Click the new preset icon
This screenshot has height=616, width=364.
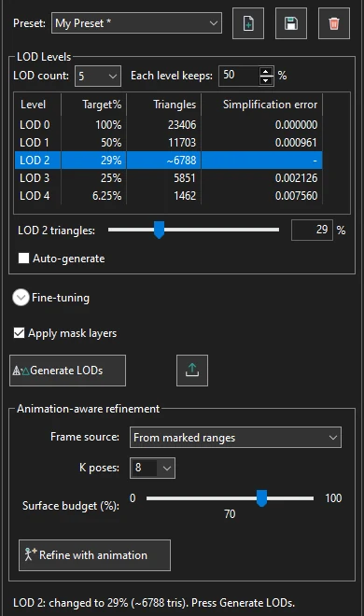point(248,23)
